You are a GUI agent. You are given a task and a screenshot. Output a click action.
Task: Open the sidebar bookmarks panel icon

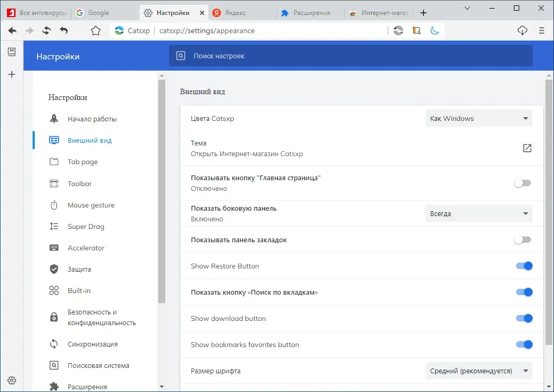(x=12, y=52)
